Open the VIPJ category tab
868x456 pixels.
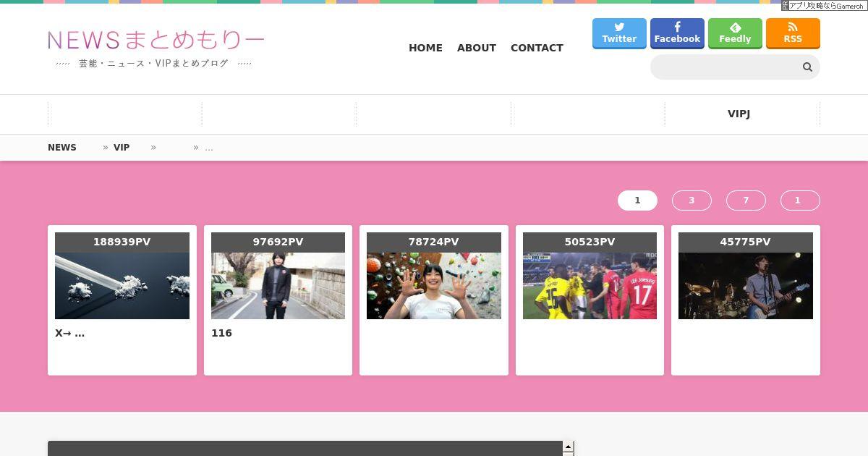click(x=739, y=114)
